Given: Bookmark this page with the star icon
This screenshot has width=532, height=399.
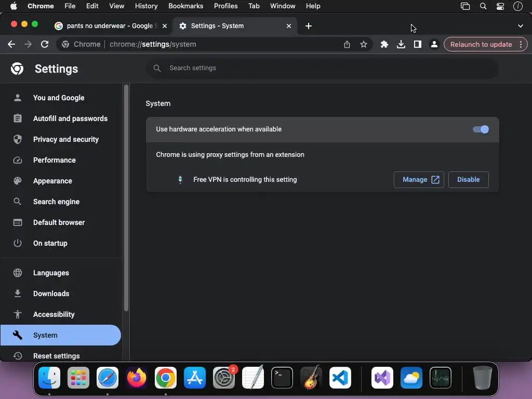Looking at the screenshot, I should (363, 45).
